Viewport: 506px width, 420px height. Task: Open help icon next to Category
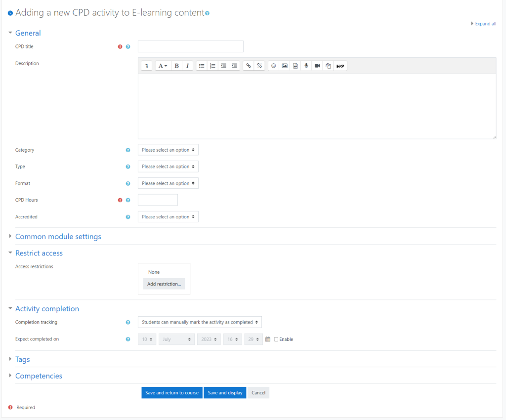128,150
